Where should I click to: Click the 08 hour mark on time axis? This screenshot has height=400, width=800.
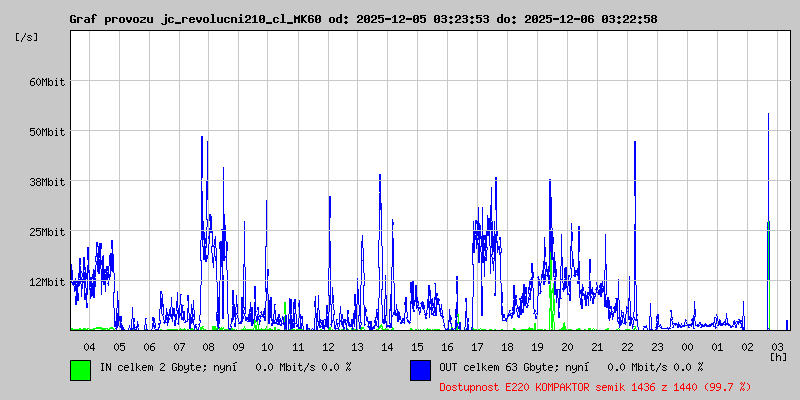(x=208, y=346)
